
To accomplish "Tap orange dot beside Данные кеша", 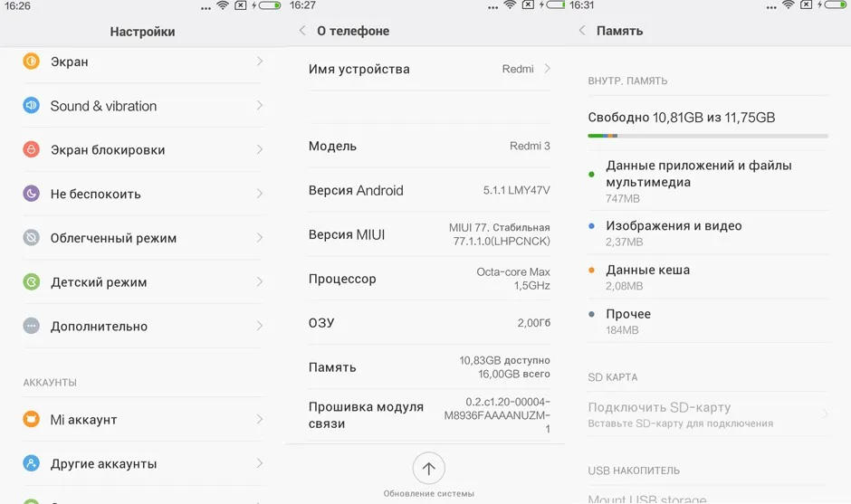I will point(591,270).
